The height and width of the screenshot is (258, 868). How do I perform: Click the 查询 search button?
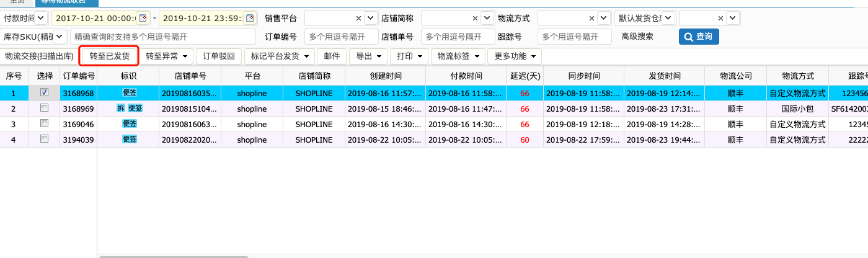pyautogui.click(x=699, y=37)
